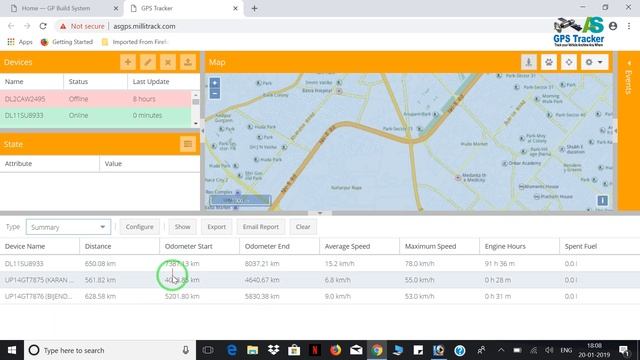This screenshot has height=360, width=640.
Task: Click the map crosshair locate icon
Action: (x=569, y=62)
